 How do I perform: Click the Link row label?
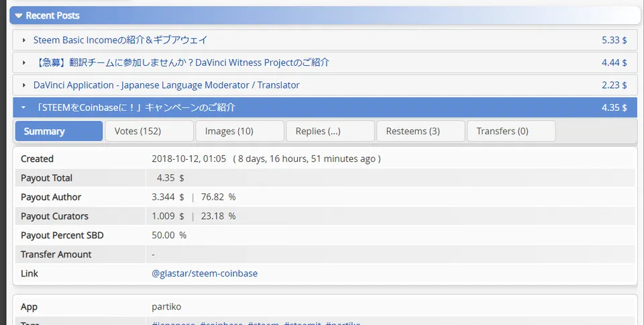click(x=29, y=274)
